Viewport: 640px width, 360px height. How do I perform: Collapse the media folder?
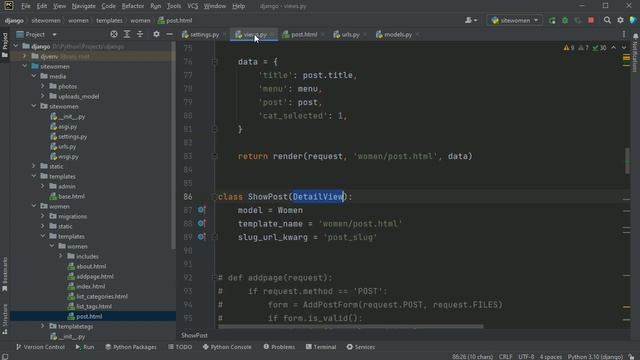pos(34,76)
